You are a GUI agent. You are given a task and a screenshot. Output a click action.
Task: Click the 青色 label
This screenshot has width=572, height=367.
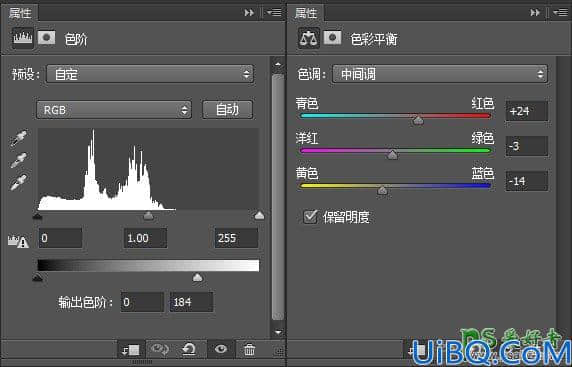pos(307,104)
